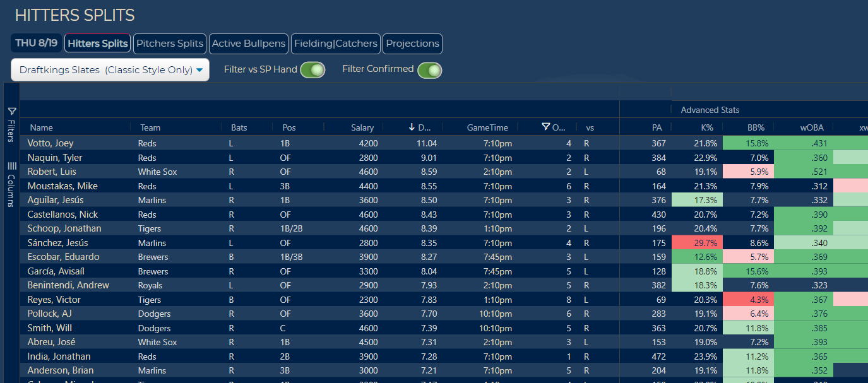Toggle Filter vs SP Hand switch

click(x=312, y=69)
